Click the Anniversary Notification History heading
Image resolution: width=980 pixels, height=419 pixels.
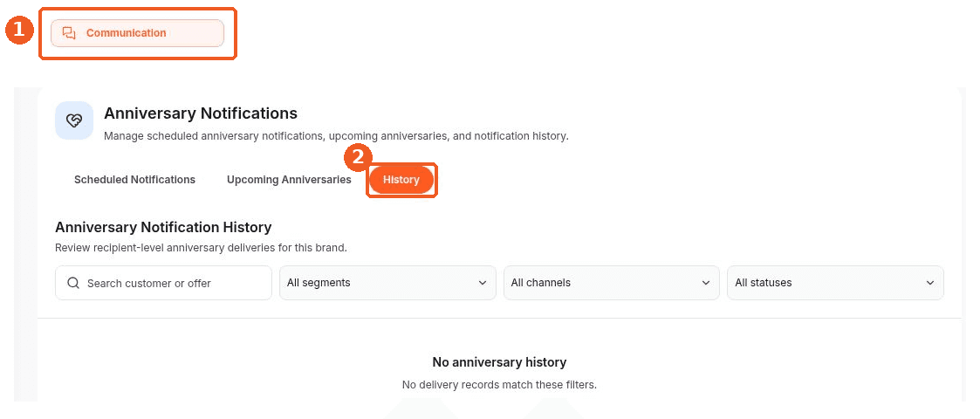pyautogui.click(x=163, y=227)
